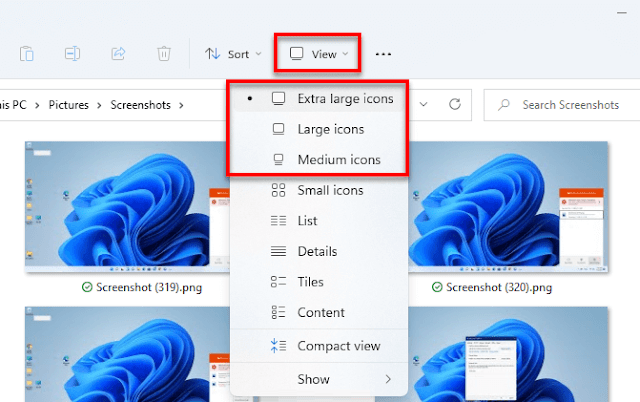Viewport: 640px width, 402px height.
Task: Expand the Show submenu
Action: pyautogui.click(x=319, y=380)
